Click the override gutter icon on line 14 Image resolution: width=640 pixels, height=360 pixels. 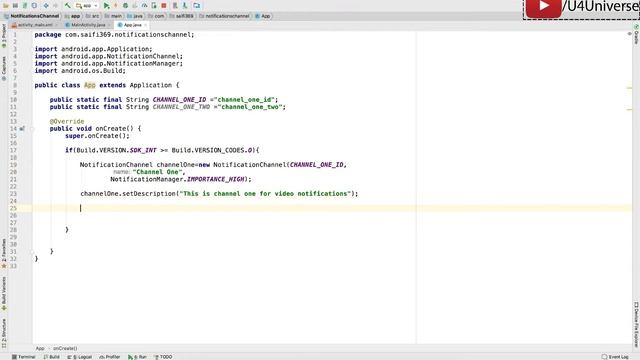click(22, 129)
